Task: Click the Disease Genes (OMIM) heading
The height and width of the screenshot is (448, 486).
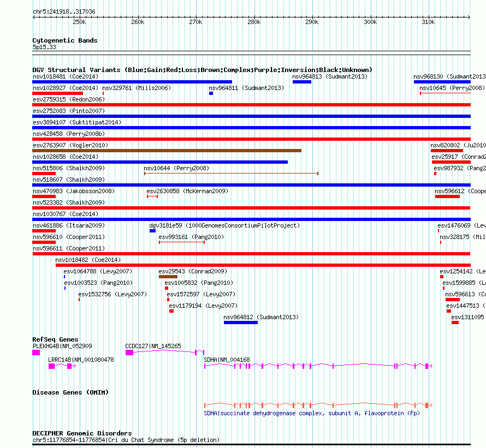Action: [70, 392]
